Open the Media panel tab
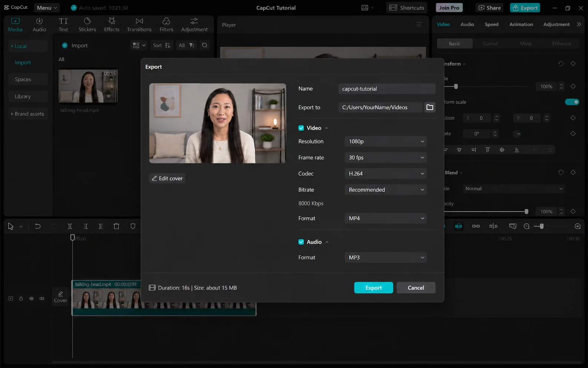 coord(15,24)
